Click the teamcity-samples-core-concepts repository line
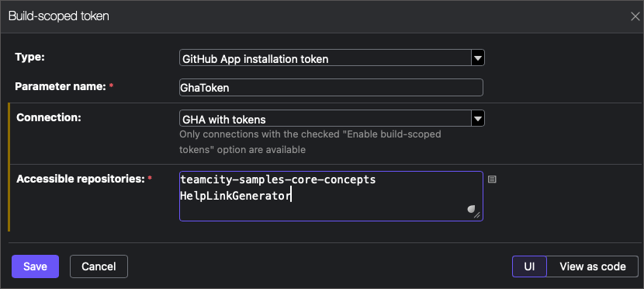Screen dimensions: 644x289 click(x=278, y=179)
